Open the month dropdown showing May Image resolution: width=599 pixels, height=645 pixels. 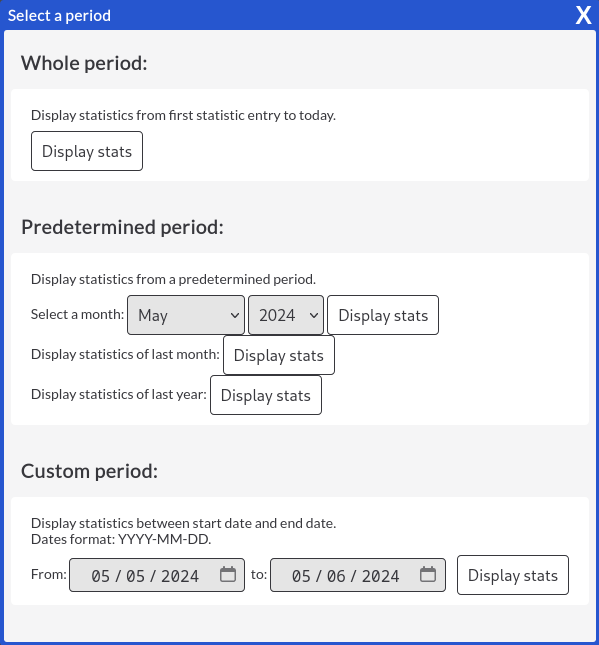point(186,315)
